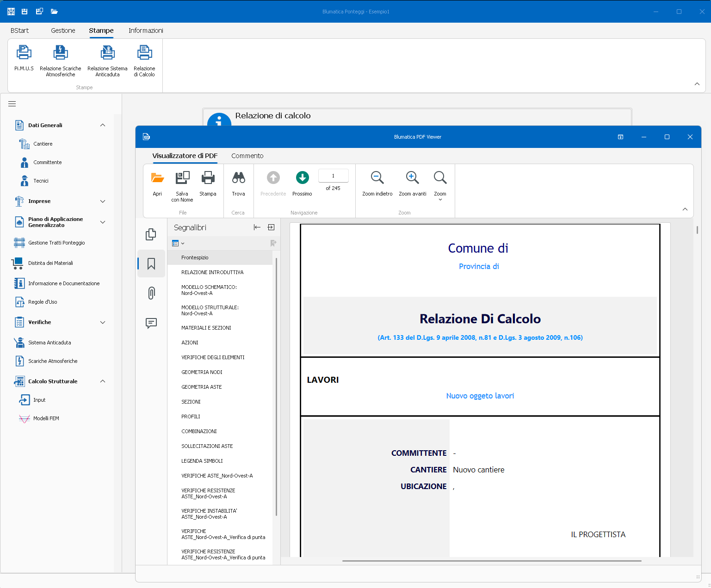
Task: Expand the Imprese section
Action: point(103,201)
